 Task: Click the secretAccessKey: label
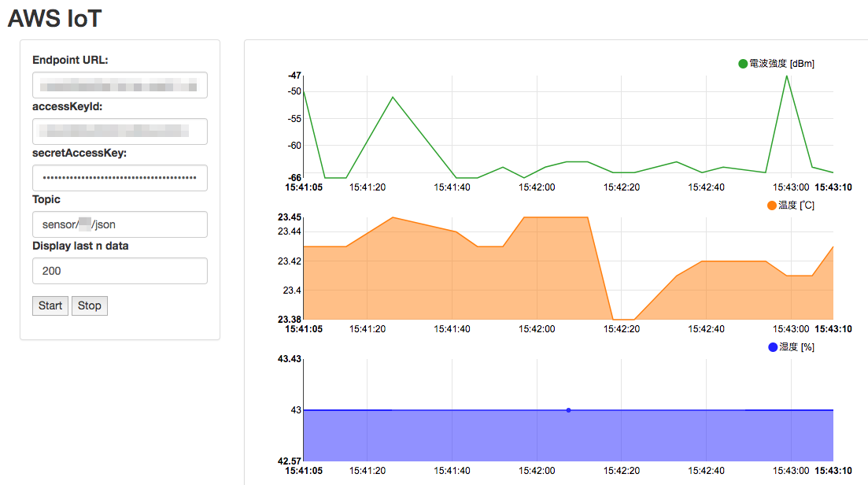point(79,153)
